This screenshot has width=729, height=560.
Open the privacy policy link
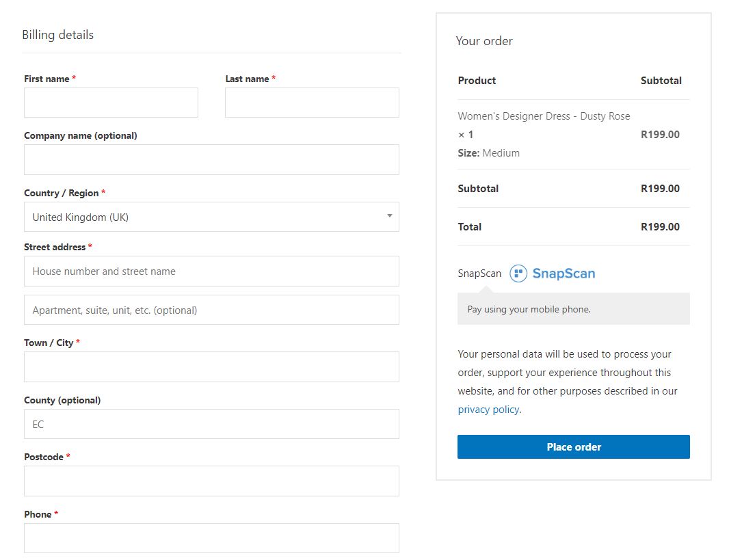point(488,410)
